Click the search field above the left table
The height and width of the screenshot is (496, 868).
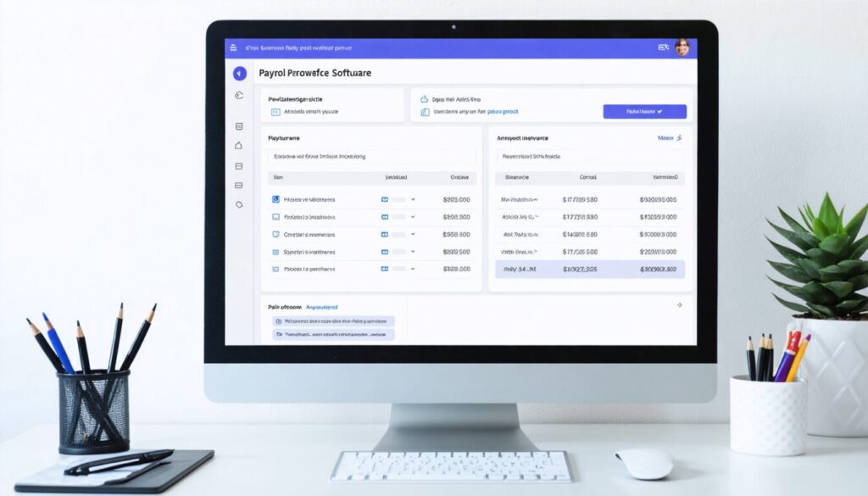371,157
